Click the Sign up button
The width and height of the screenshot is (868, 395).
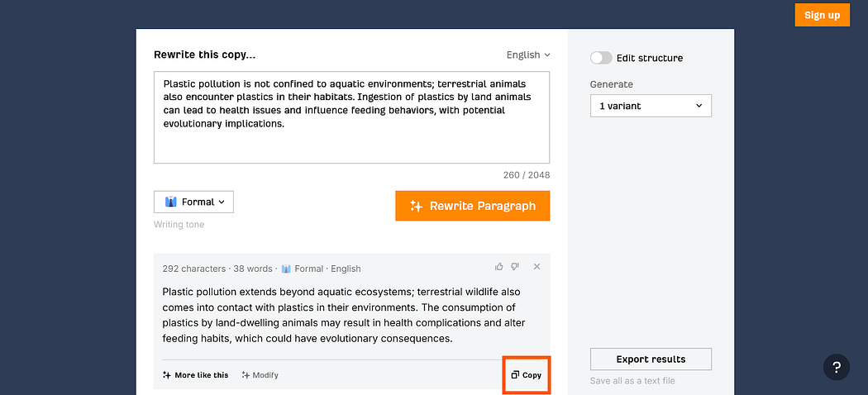(x=822, y=15)
